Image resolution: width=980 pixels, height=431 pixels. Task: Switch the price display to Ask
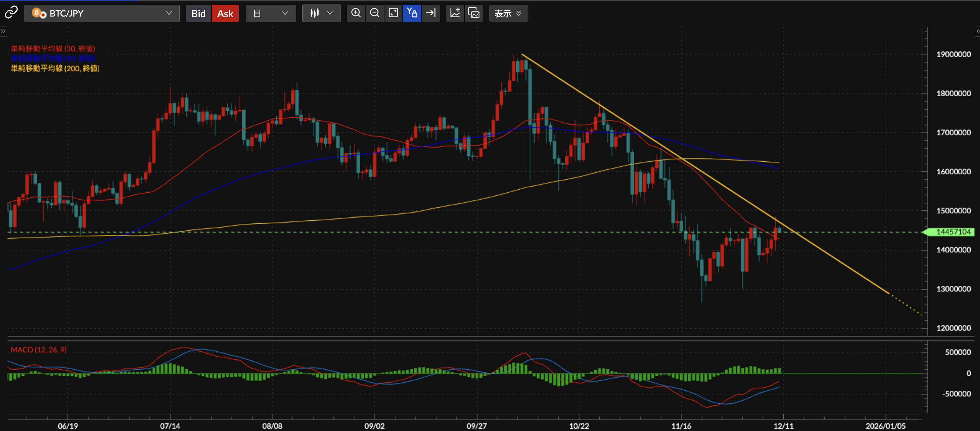[225, 14]
